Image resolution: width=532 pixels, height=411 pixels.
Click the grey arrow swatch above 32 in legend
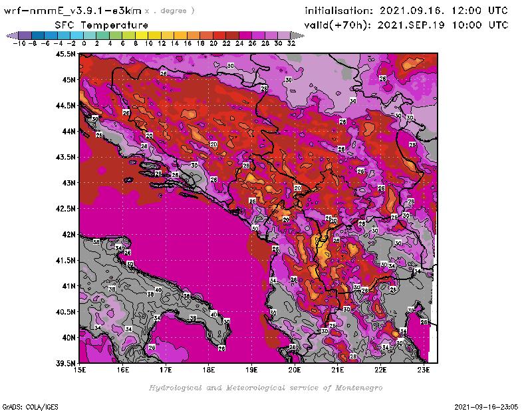[297, 35]
